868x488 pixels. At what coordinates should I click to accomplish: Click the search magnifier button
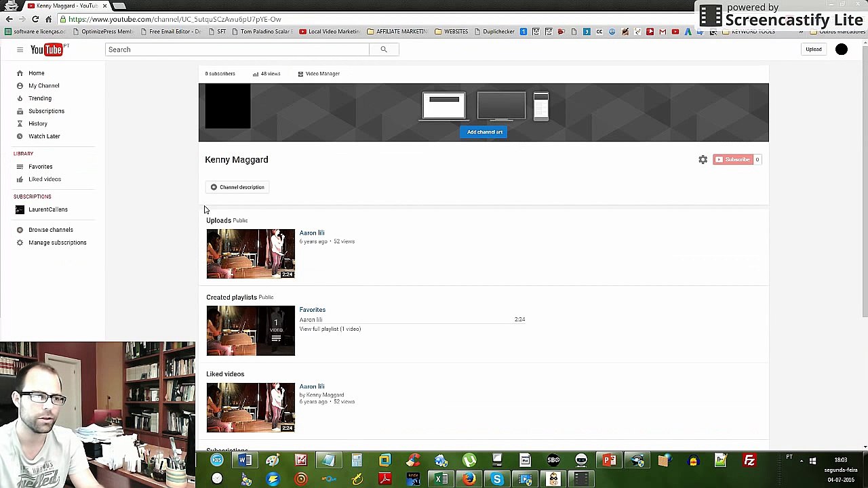tap(383, 49)
